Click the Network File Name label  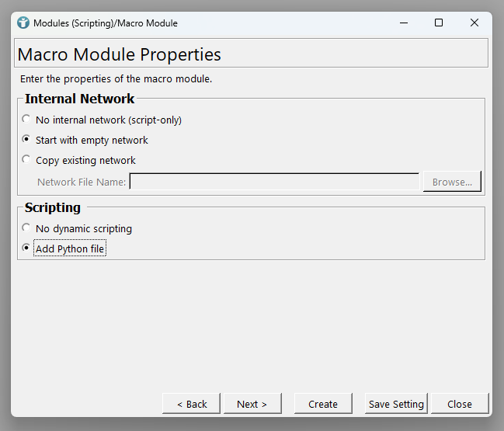(x=82, y=182)
